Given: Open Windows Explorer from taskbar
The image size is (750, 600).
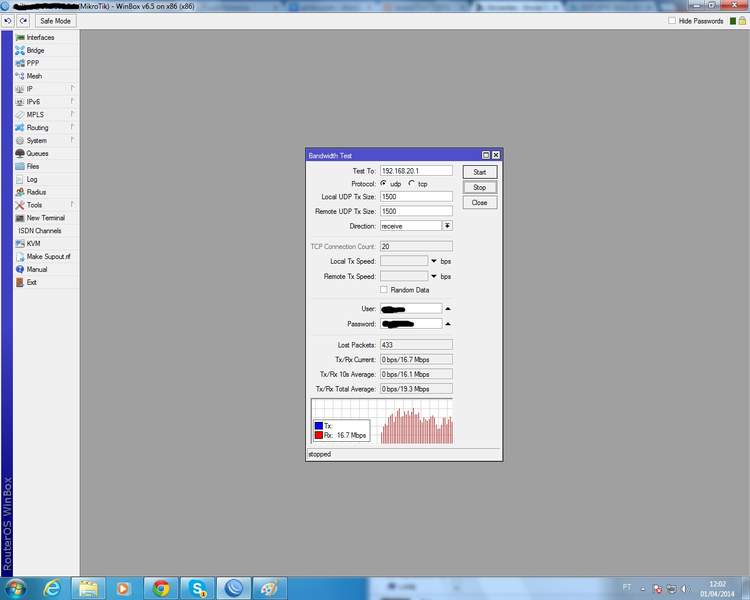Looking at the screenshot, I should tap(88, 588).
